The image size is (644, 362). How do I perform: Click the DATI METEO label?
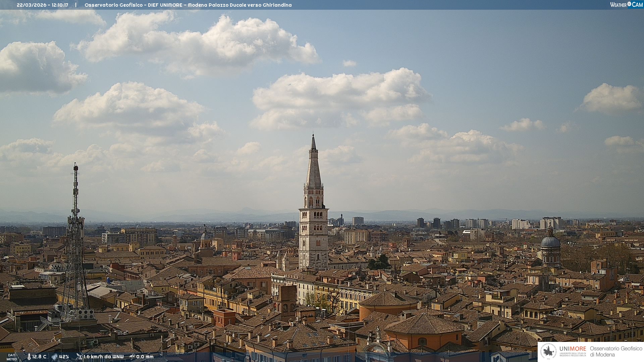point(12,357)
